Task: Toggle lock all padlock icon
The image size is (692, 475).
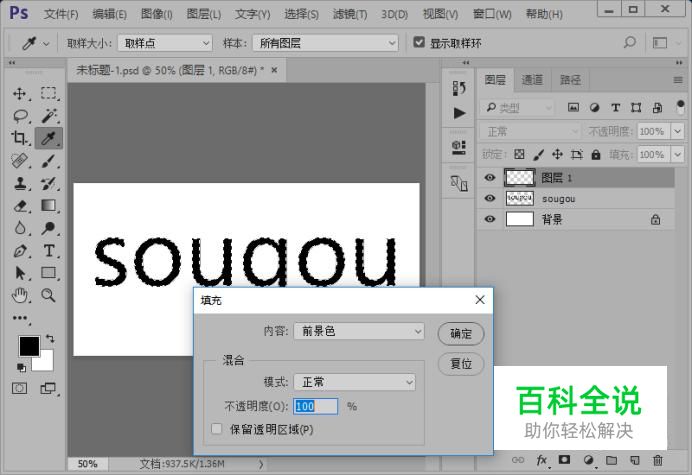Action: (596, 155)
